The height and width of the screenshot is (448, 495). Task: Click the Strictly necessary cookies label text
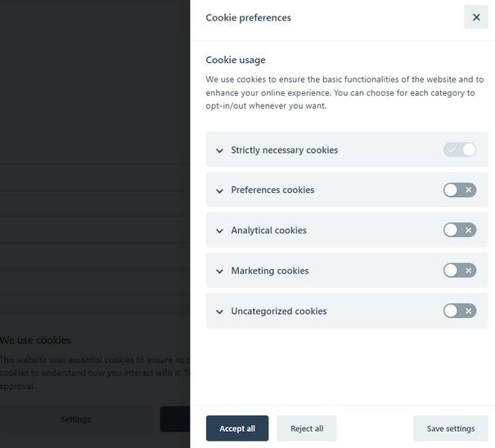pos(285,150)
